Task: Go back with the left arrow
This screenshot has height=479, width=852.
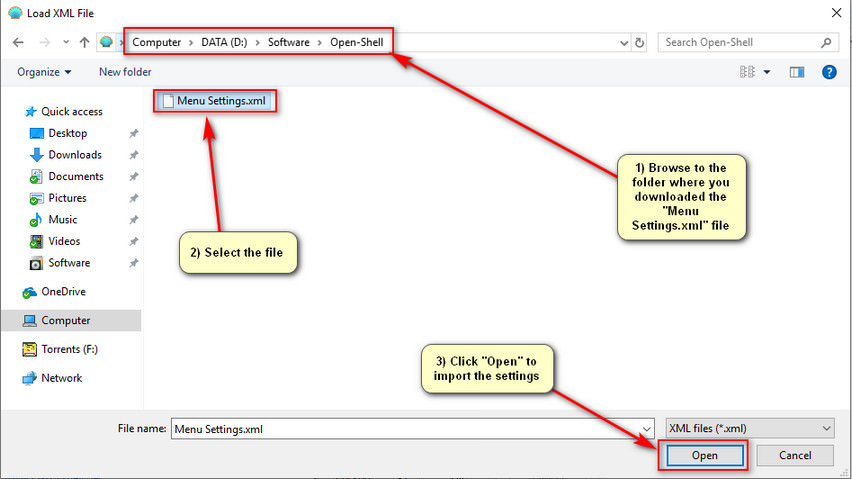Action: click(x=18, y=42)
